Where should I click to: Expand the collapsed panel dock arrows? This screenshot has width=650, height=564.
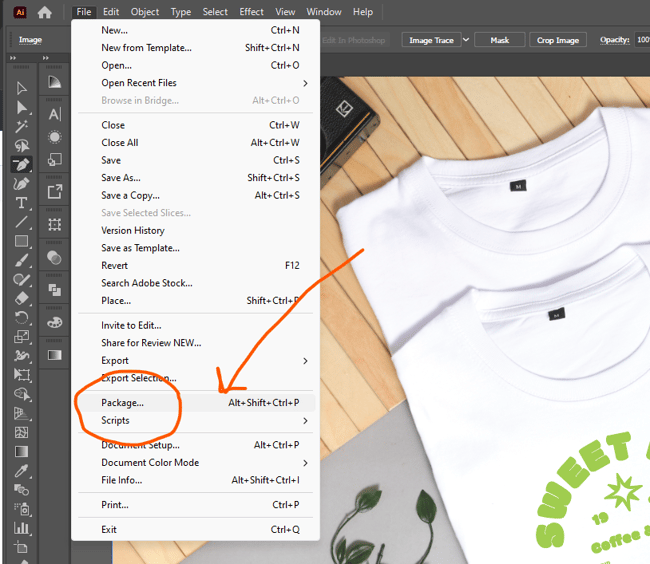click(46, 58)
